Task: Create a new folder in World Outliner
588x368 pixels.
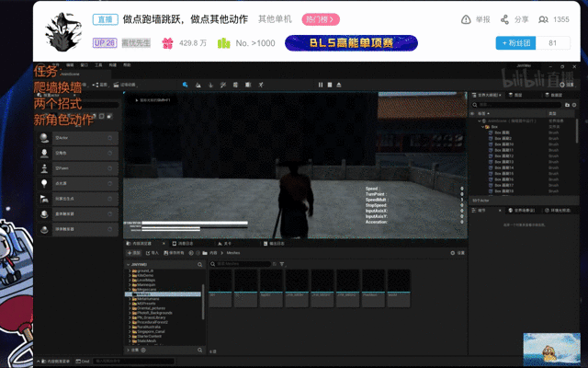Action: point(567,105)
